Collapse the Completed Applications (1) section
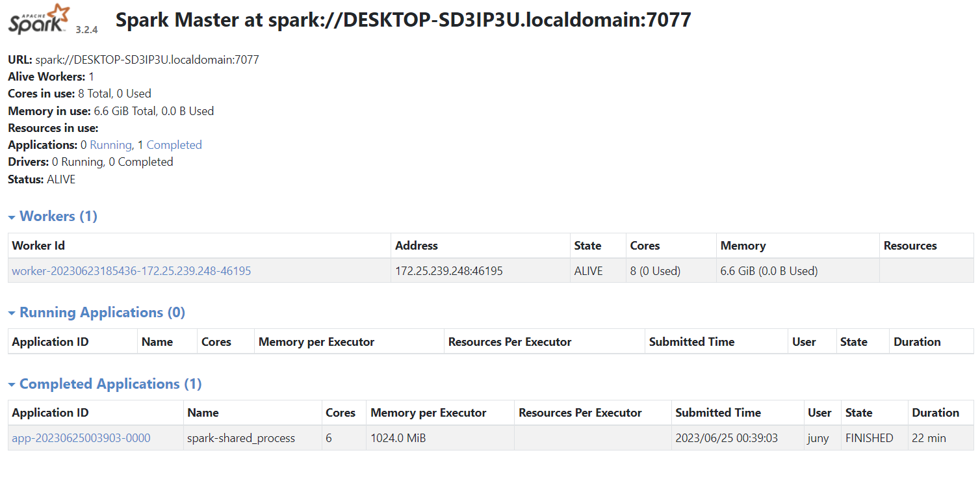Image resolution: width=980 pixels, height=496 pixels. point(105,384)
